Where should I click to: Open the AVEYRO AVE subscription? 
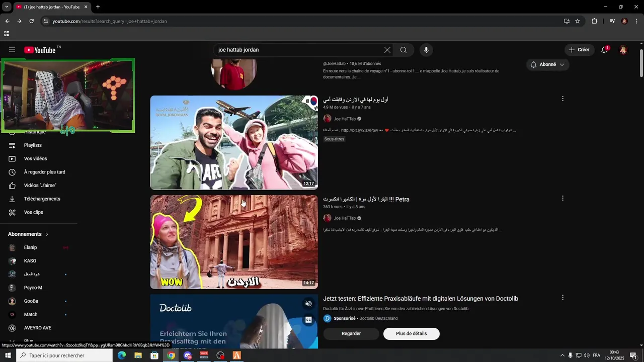(x=38, y=328)
